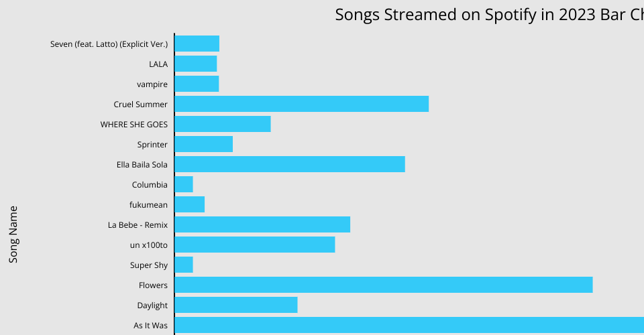Select the Super Shy bar
644x335 pixels.
184,265
